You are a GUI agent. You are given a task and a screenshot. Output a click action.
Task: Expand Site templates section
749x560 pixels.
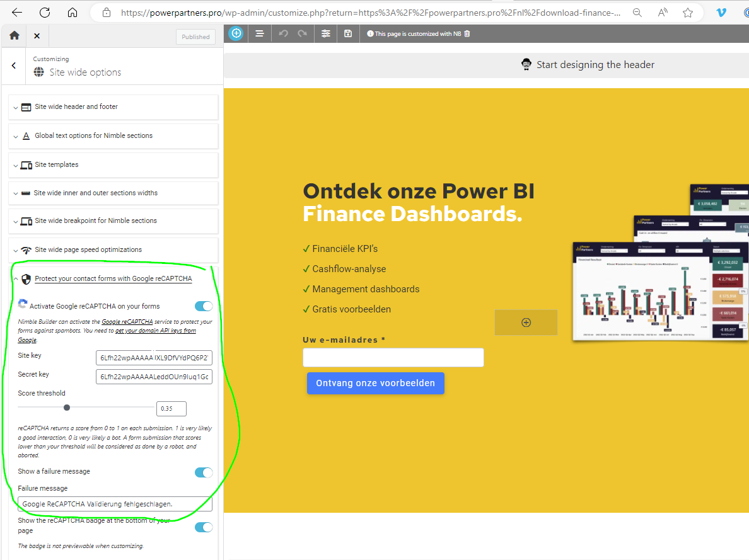point(113,164)
